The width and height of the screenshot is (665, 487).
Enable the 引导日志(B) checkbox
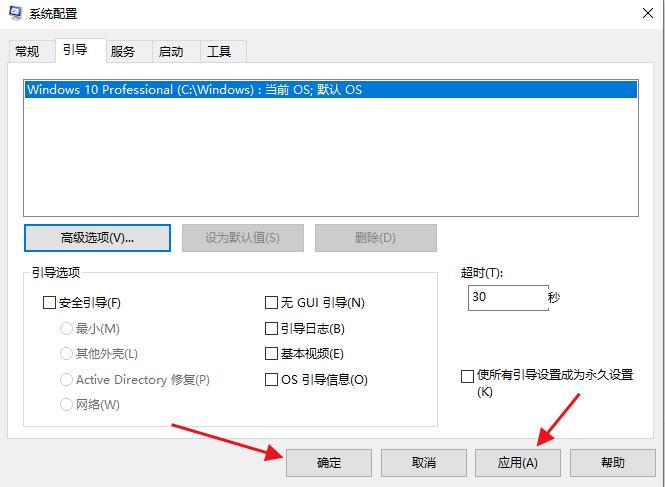[x=271, y=328]
